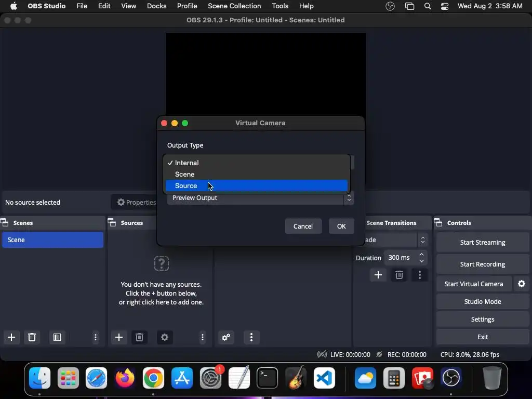Open Sources panel three-dot options menu

[203, 337]
